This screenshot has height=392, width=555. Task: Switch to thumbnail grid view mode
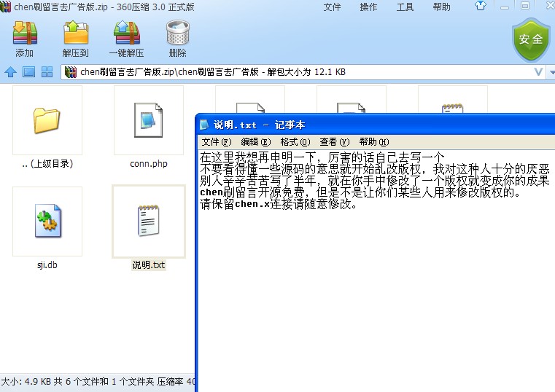pos(47,72)
